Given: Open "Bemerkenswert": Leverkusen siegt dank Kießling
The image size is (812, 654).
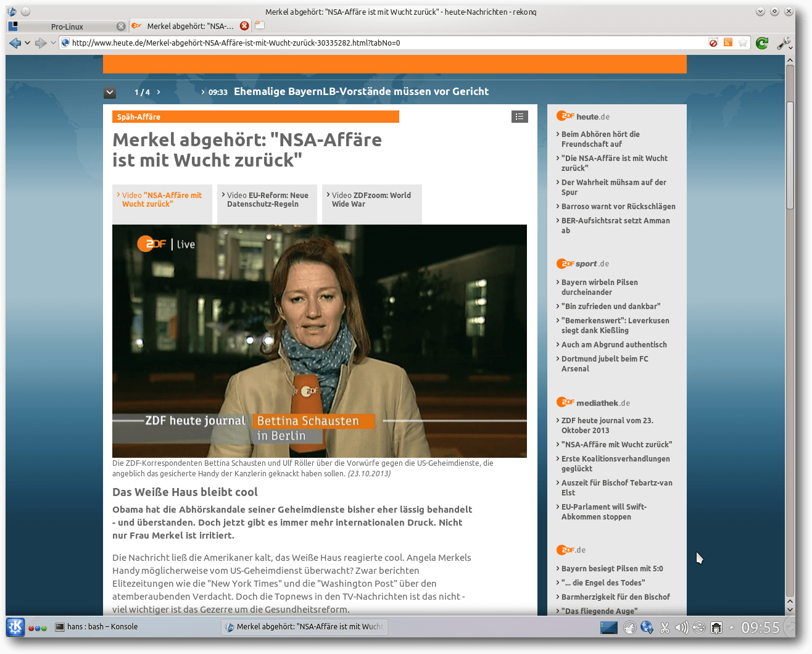Looking at the screenshot, I should (x=615, y=325).
